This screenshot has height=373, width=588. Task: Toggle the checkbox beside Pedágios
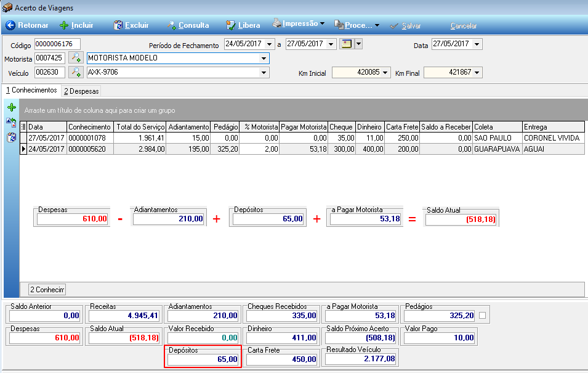coord(482,316)
